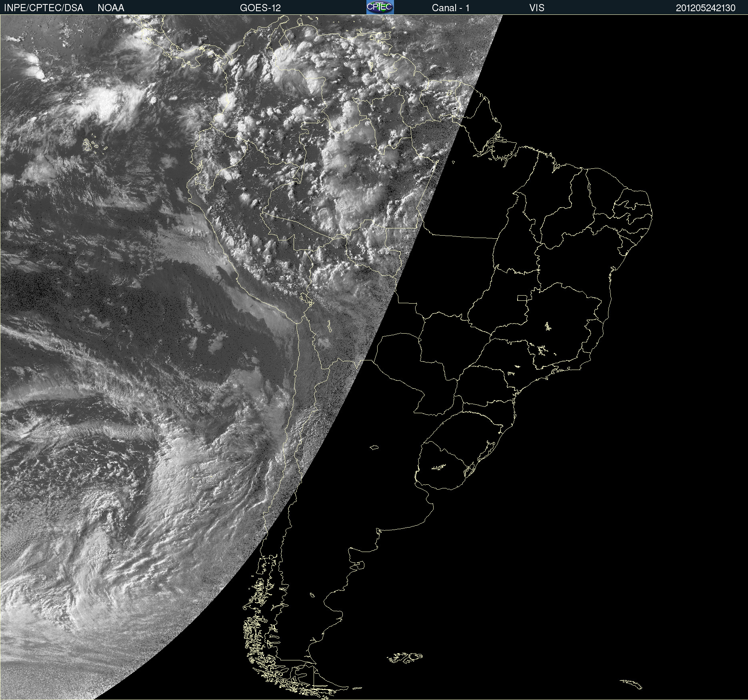
Task: Click the GOES-12 satellite name
Action: [x=260, y=8]
